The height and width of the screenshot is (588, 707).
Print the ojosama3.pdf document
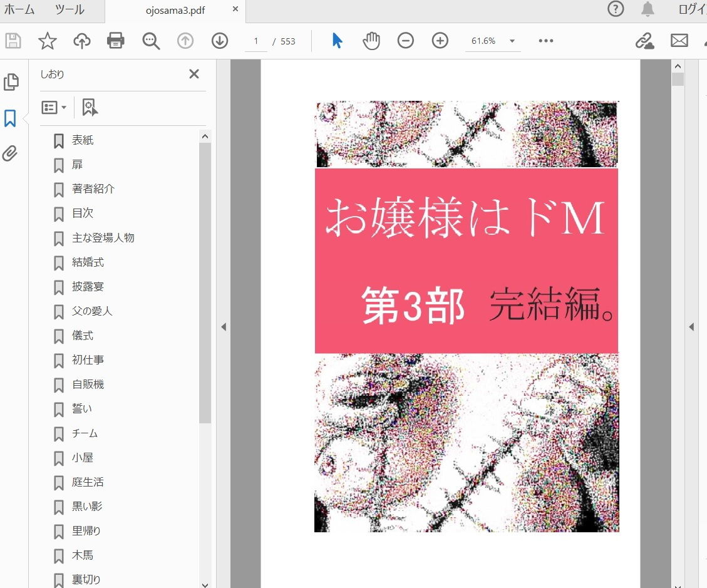[115, 41]
